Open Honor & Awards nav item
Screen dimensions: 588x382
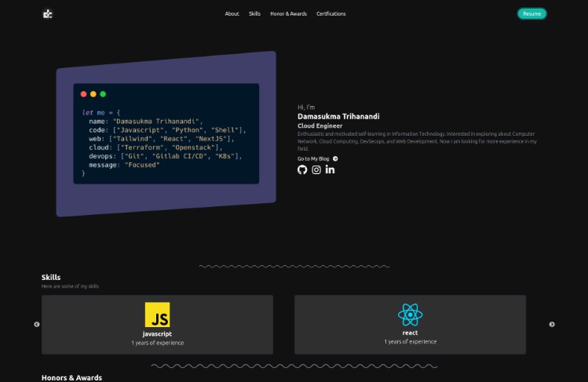tap(288, 14)
